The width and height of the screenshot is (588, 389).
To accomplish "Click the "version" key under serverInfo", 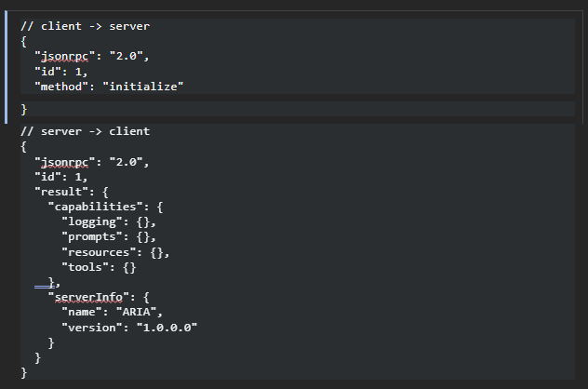I will click(x=92, y=328).
